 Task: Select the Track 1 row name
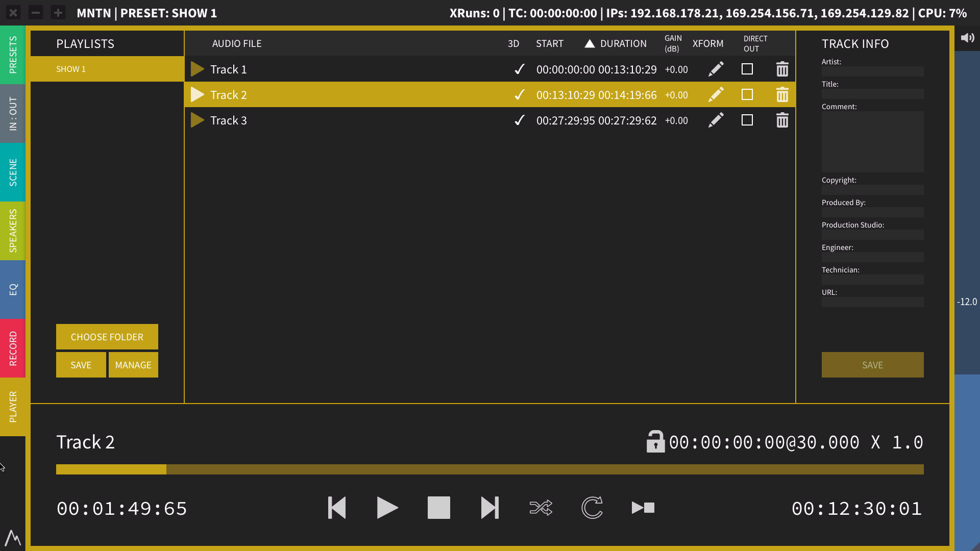(x=229, y=69)
